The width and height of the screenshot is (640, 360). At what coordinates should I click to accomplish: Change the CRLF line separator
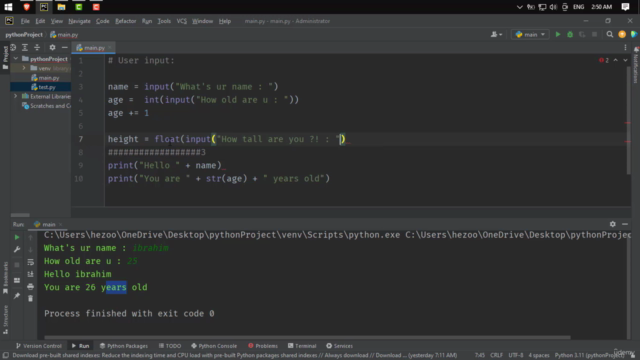pyautogui.click(x=496, y=356)
